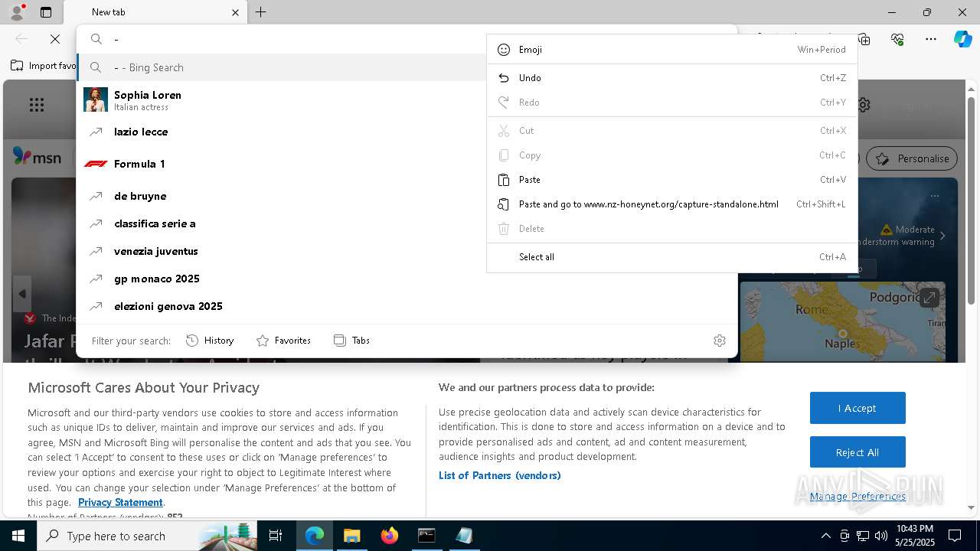Open List of Partners (vendors) link
The height and width of the screenshot is (551, 980).
point(500,475)
